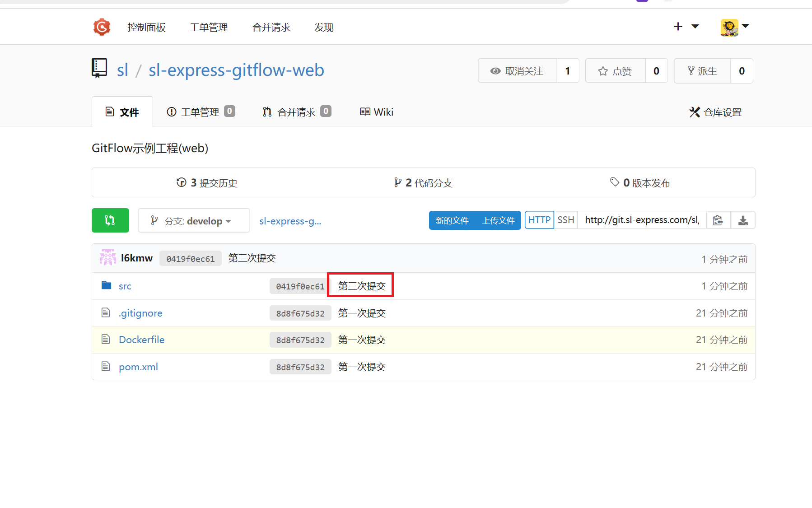
Task: Open the src folder
Action: click(125, 286)
